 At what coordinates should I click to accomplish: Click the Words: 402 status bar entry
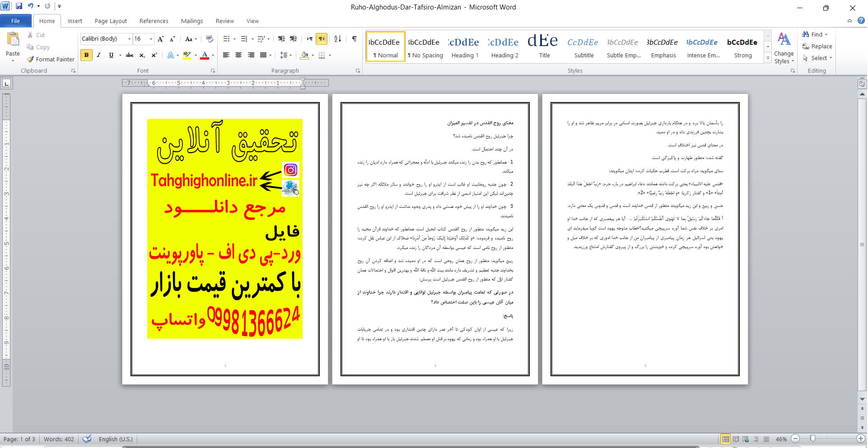pyautogui.click(x=59, y=439)
